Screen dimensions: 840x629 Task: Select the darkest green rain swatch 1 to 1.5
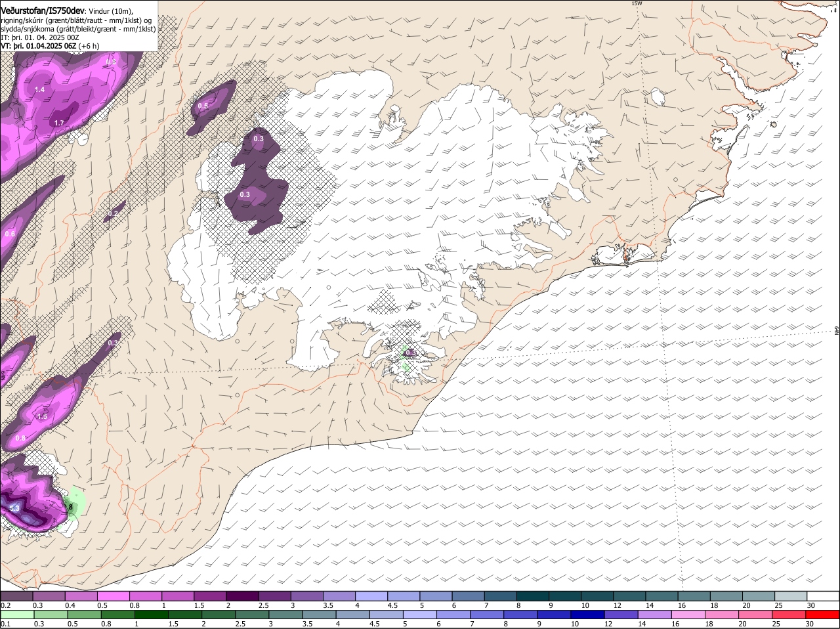click(151, 615)
